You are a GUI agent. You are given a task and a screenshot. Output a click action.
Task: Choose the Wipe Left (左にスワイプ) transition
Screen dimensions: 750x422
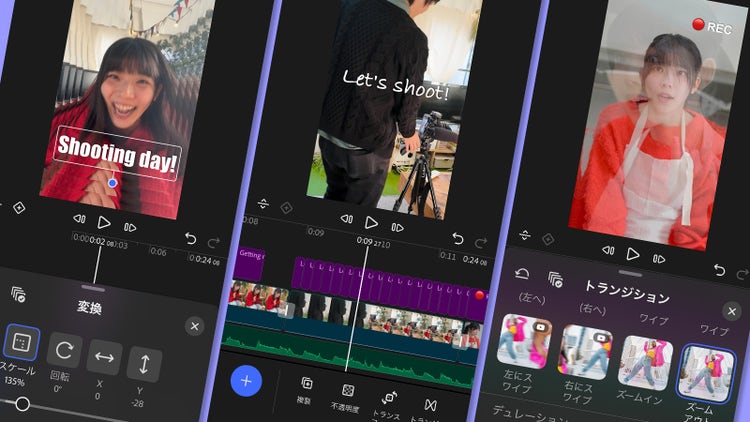pyautogui.click(x=524, y=342)
